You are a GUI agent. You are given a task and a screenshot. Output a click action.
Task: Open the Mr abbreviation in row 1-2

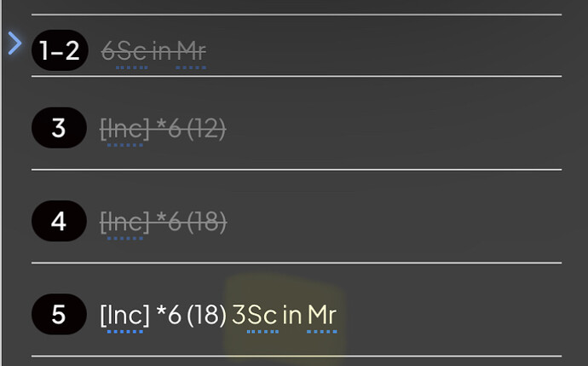(x=191, y=51)
